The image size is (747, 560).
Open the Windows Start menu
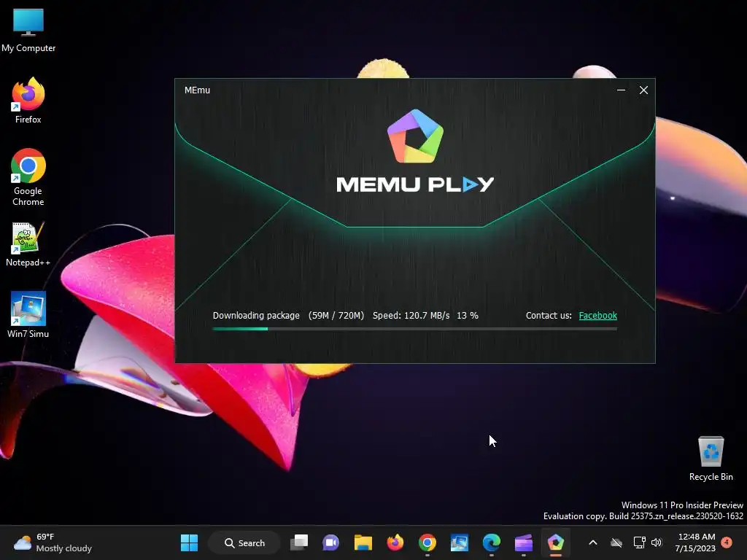(189, 542)
